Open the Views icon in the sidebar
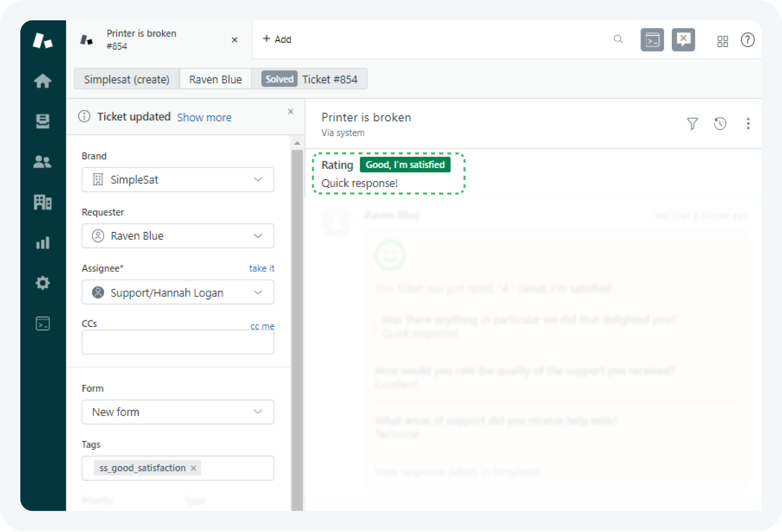Image resolution: width=782 pixels, height=532 pixels. pyautogui.click(x=43, y=121)
